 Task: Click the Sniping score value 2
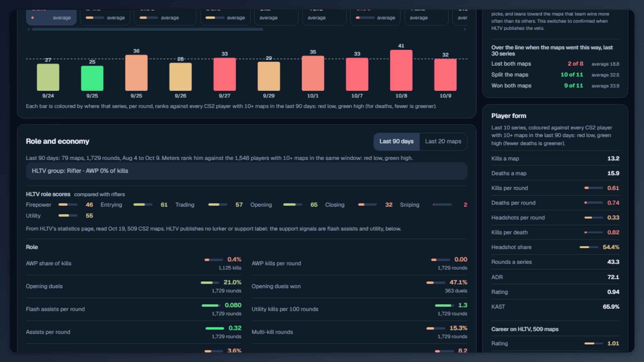[x=465, y=205]
